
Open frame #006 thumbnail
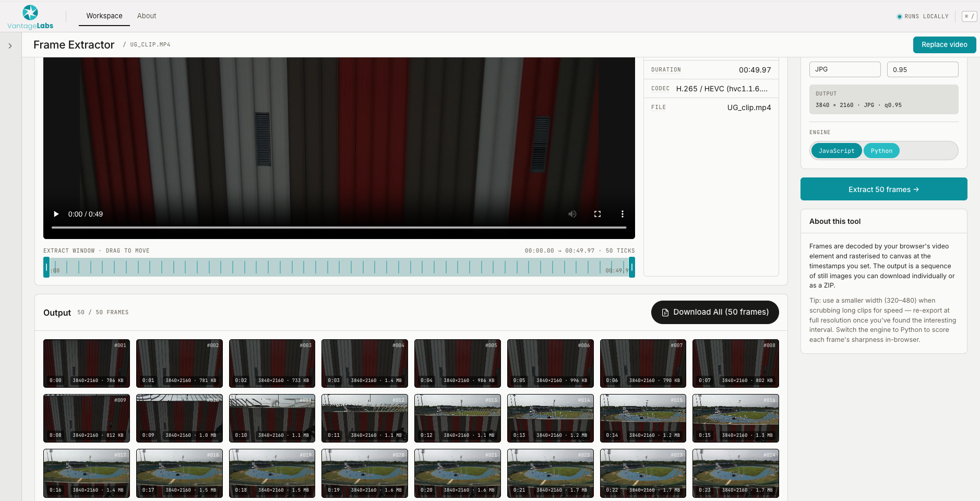[551, 363]
